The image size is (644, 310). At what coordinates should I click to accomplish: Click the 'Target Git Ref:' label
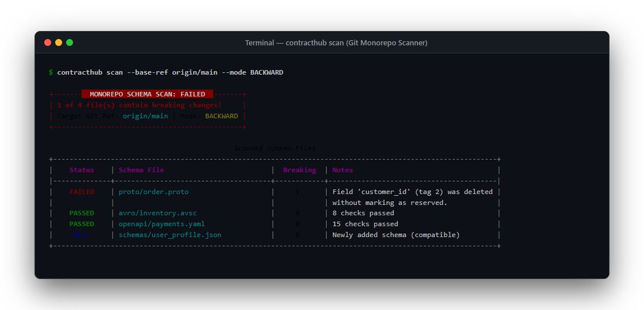coord(88,116)
